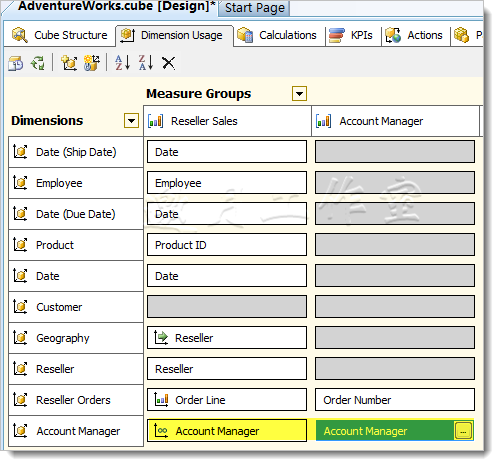Image resolution: width=499 pixels, height=466 pixels.
Task: Select the Account Manager column header
Action: click(x=396, y=121)
